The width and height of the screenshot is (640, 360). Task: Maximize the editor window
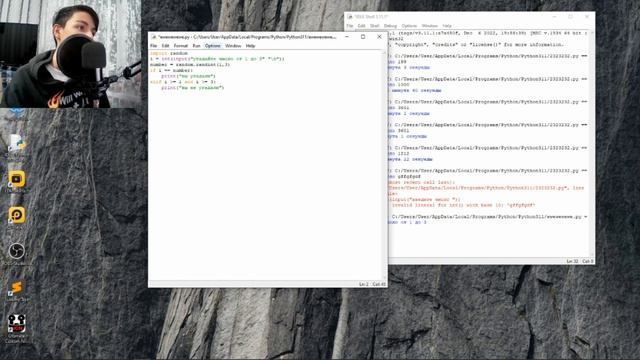coord(363,37)
